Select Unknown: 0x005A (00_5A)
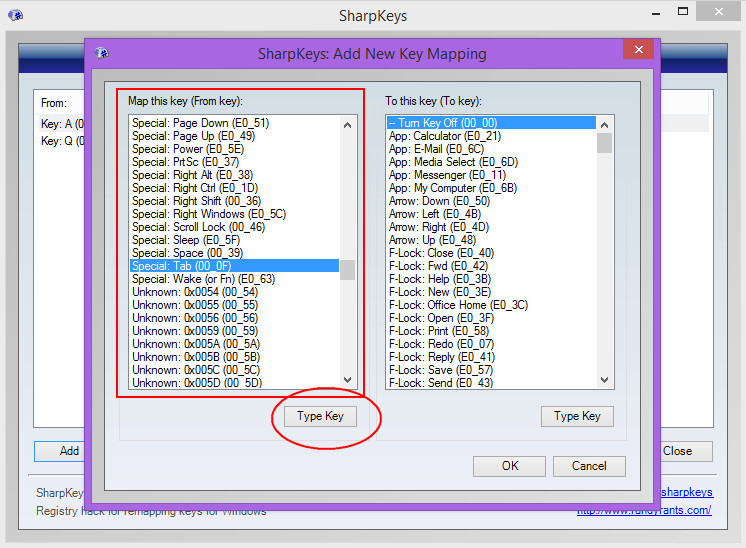The image size is (746, 548). click(234, 344)
